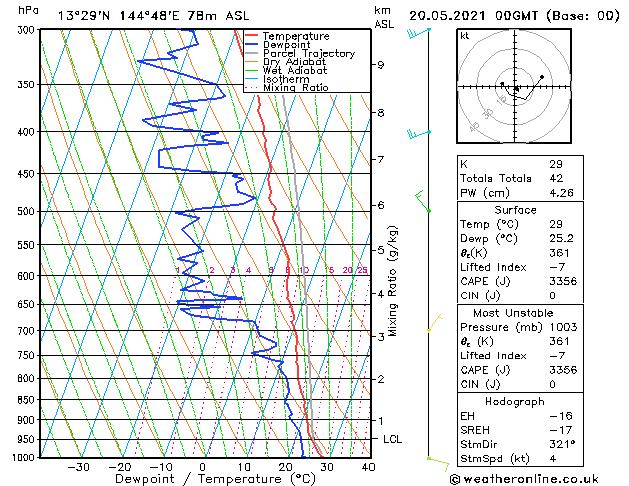The width and height of the screenshot is (629, 486).
Task: Click the Parcel Trajectory legend label
Action: tap(309, 53)
